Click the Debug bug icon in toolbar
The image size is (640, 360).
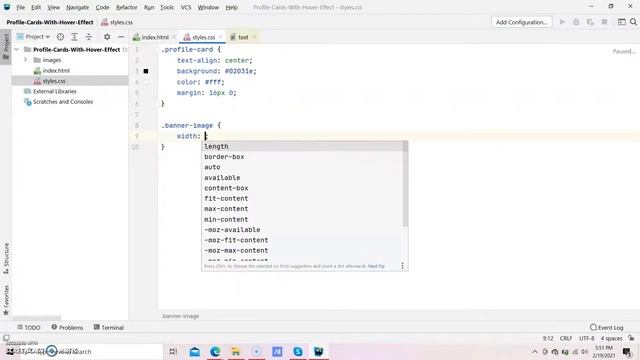[576, 22]
